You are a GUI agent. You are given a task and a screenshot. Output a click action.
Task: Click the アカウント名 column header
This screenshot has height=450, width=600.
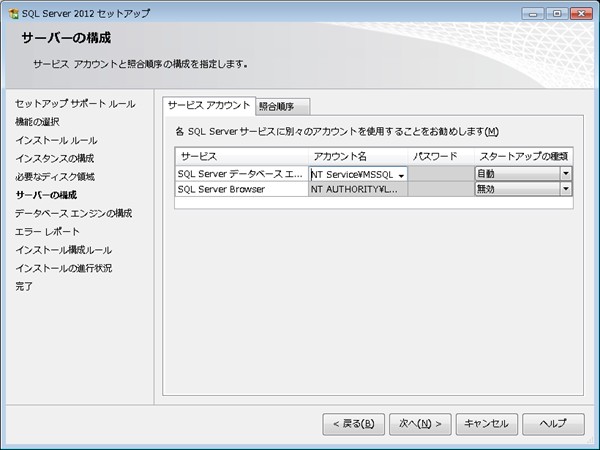point(358,157)
